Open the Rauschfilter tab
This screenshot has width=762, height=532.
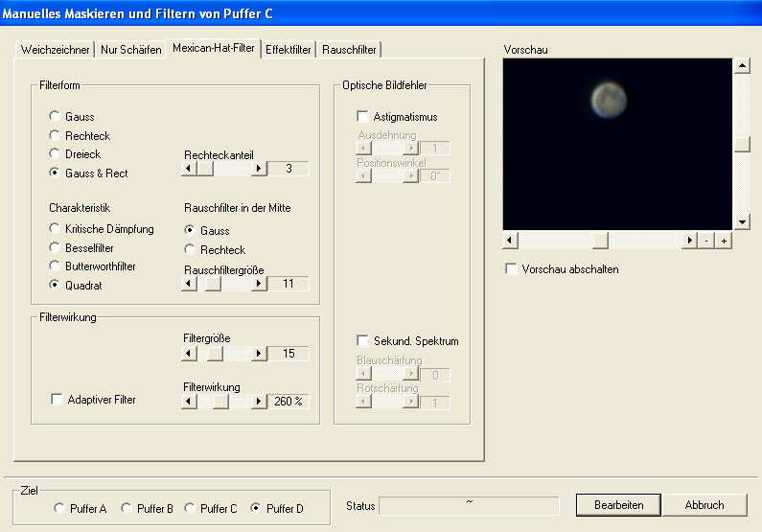click(x=349, y=50)
